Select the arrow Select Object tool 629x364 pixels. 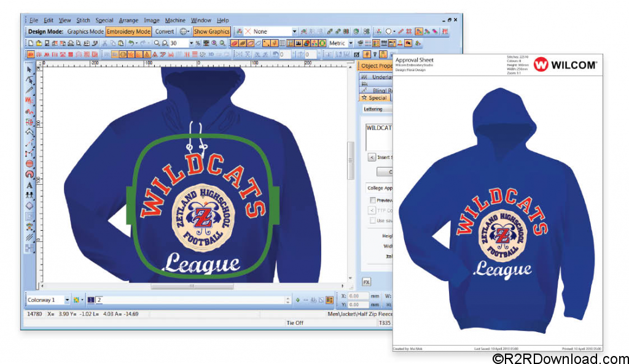pyautogui.click(x=29, y=70)
